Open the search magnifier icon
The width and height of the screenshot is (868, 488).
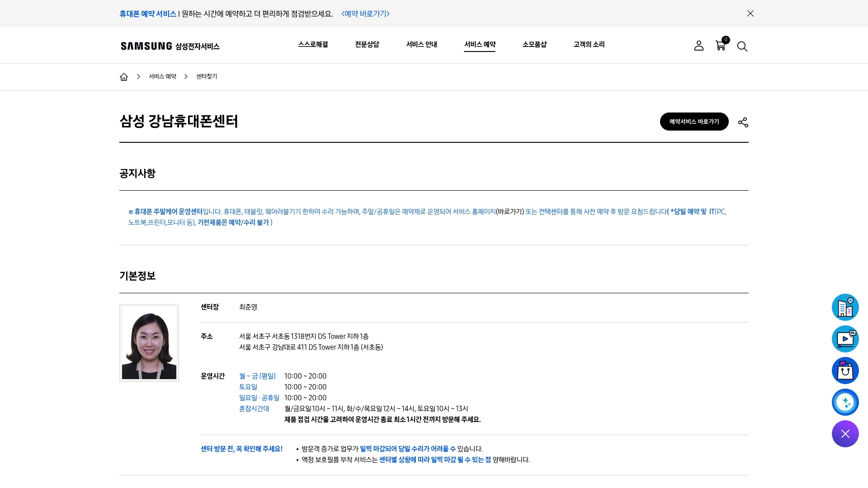742,46
